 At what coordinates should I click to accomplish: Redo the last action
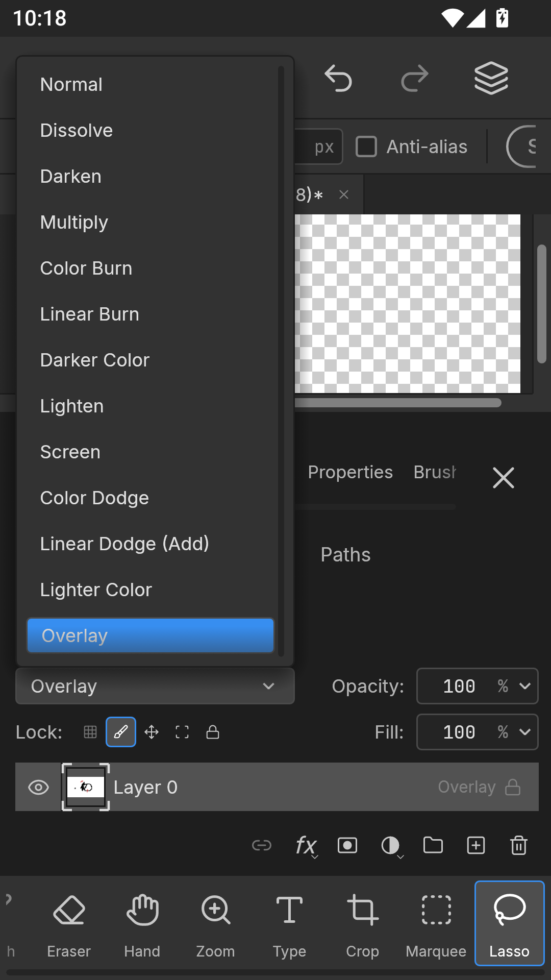click(x=414, y=79)
